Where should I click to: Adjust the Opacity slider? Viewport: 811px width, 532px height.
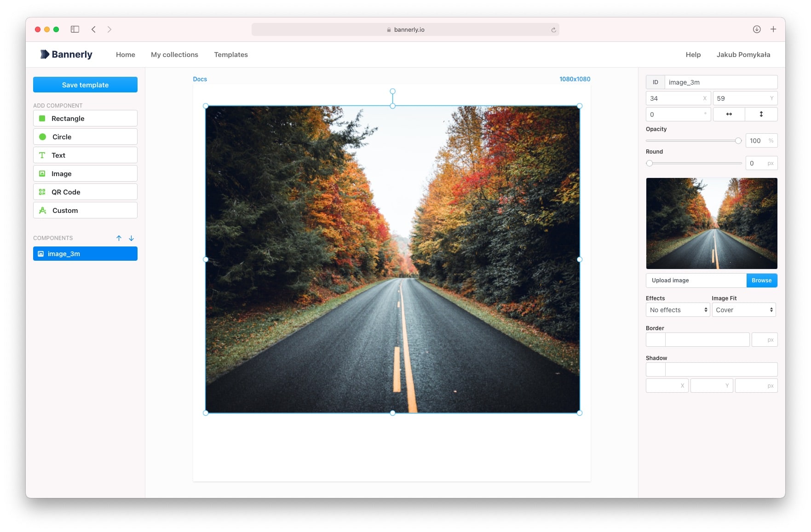pyautogui.click(x=694, y=141)
